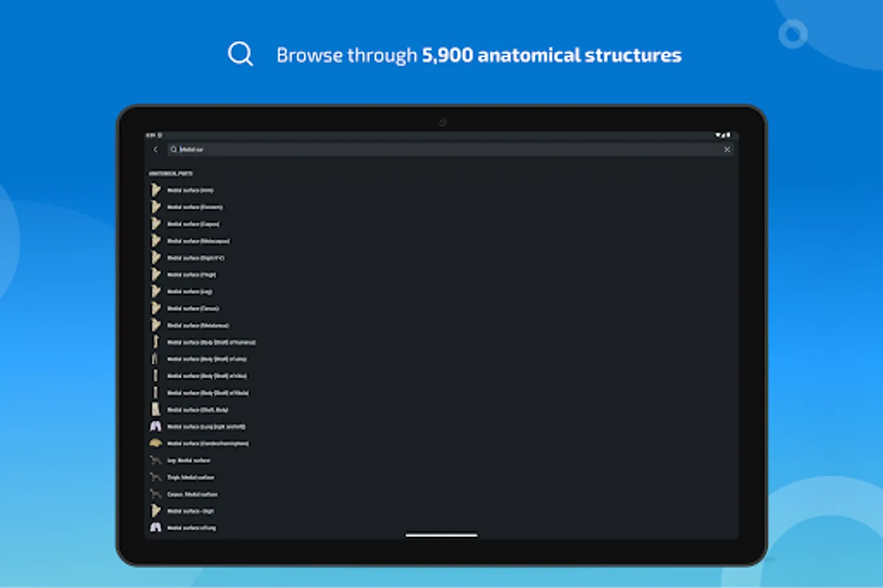883x588 pixels.
Task: Tap the icon beside Medial surface (Shaft, Body)
Action: [x=156, y=410]
